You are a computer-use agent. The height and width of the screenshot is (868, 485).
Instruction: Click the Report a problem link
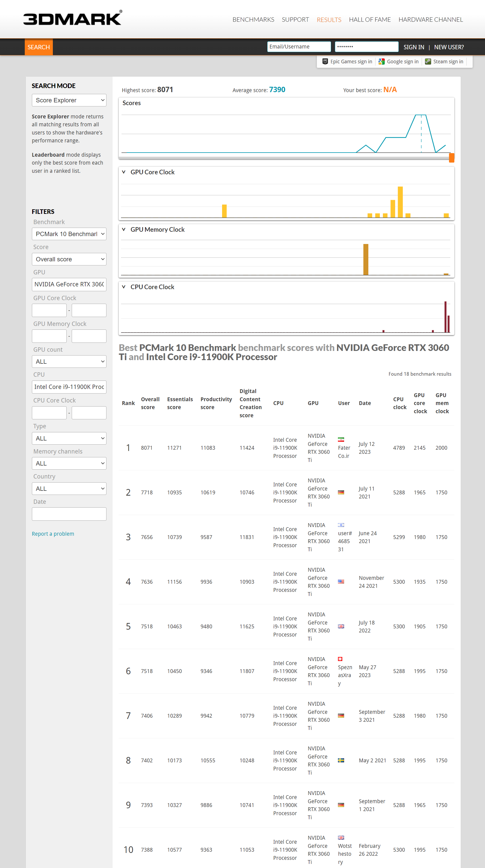pos(53,534)
